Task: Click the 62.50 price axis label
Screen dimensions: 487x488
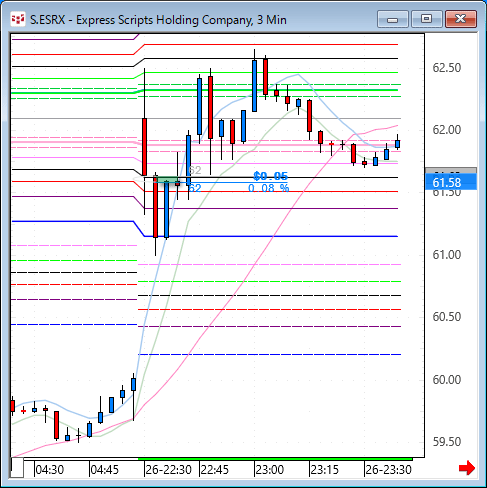Action: pyautogui.click(x=447, y=68)
